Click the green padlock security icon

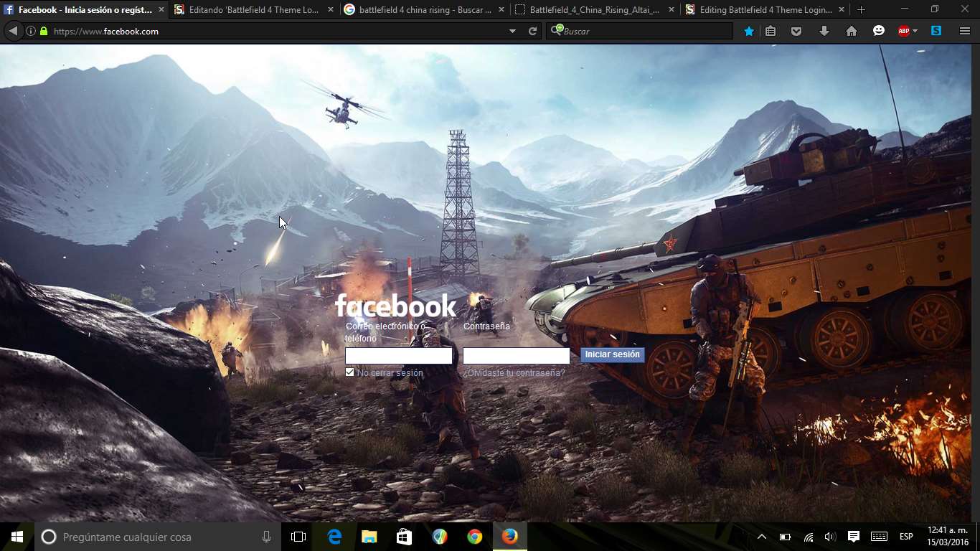coord(44,32)
